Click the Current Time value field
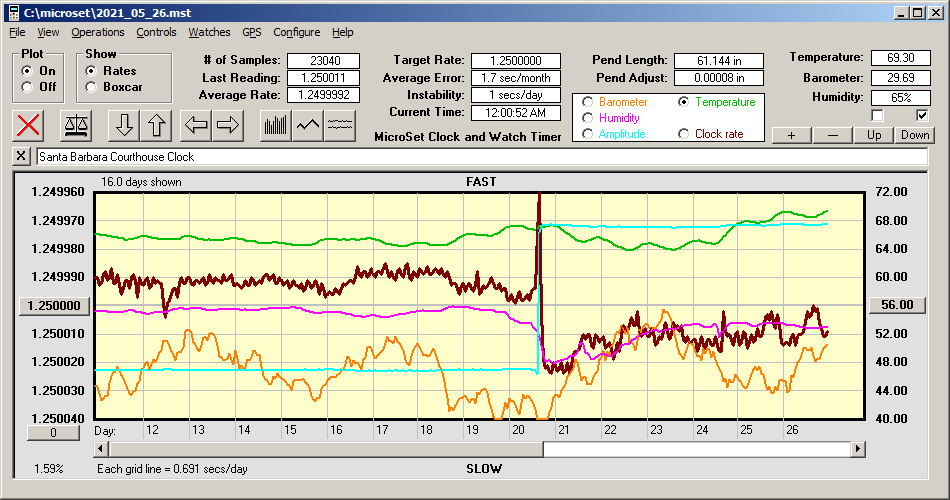The height and width of the screenshot is (500, 950). pos(516,112)
